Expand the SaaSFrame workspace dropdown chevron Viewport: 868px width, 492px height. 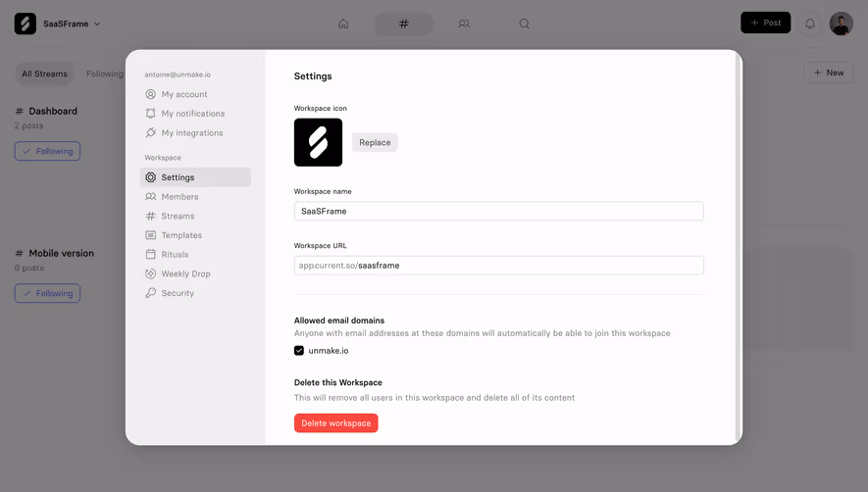(x=97, y=24)
